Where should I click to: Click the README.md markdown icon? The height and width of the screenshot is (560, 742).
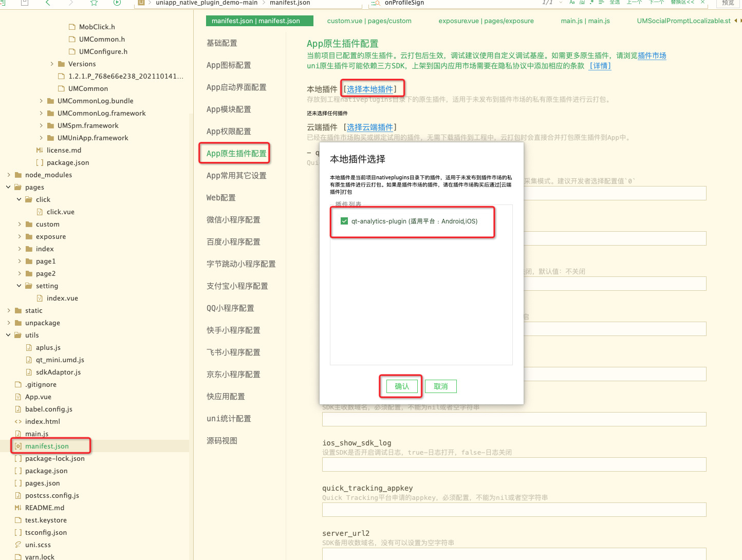(x=18, y=508)
